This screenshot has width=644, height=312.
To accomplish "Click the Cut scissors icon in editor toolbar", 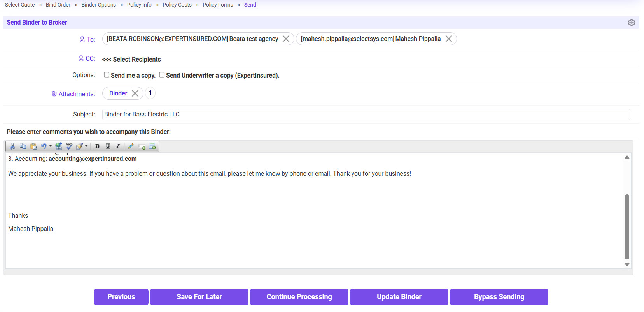I will [12, 146].
